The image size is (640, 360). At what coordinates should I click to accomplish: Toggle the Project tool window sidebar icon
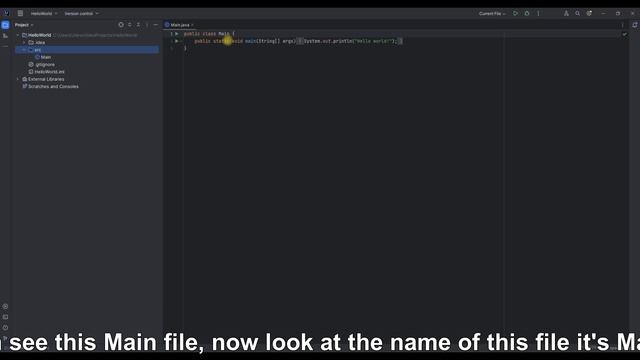click(5, 25)
